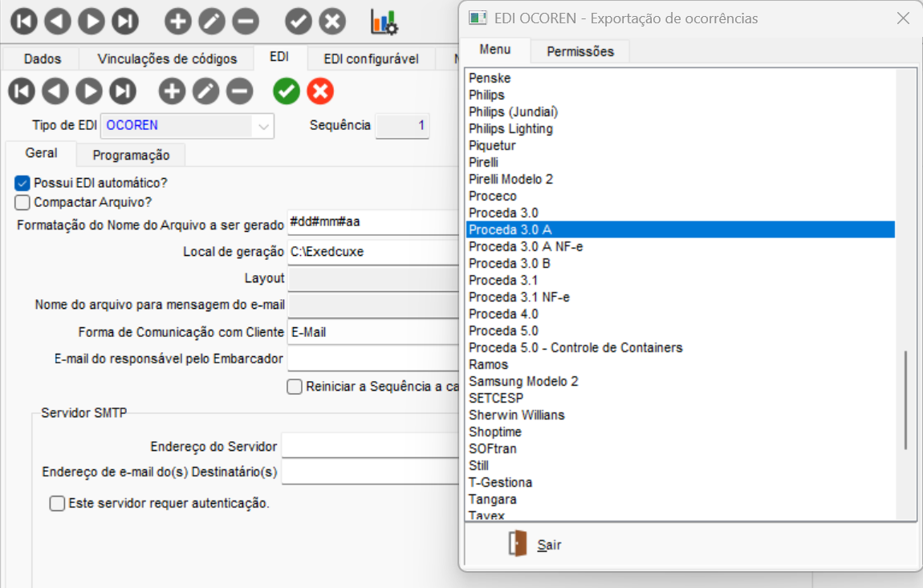Switch to Programação sub-tab
The width and height of the screenshot is (923, 588).
click(132, 156)
